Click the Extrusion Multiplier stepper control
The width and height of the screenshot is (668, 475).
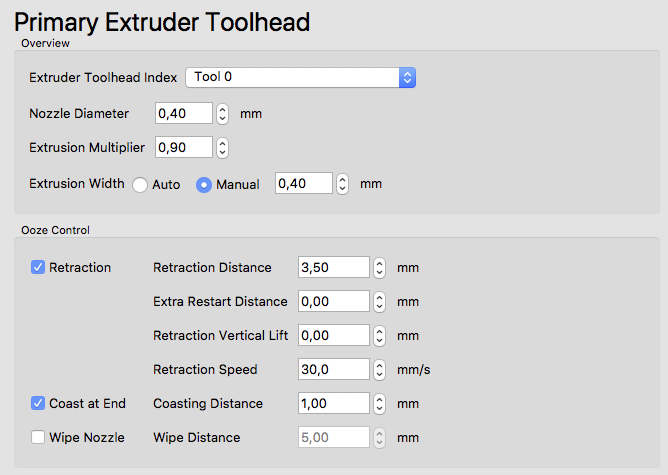coord(222,147)
